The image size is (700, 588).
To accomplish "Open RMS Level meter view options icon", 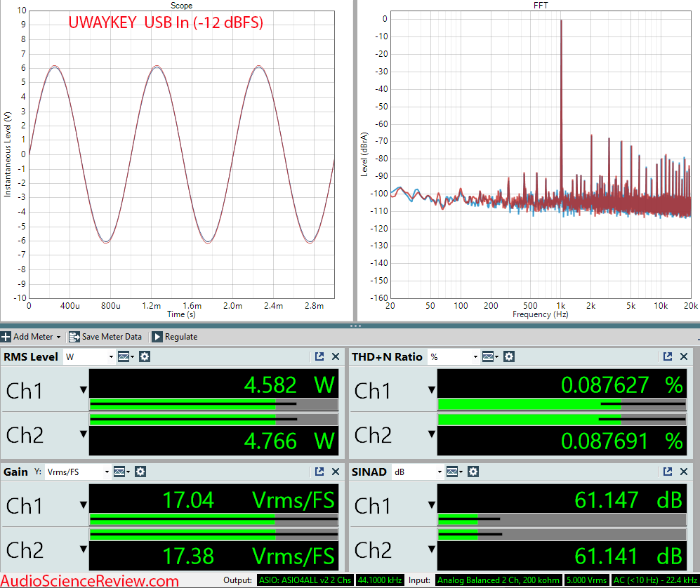I will [126, 356].
